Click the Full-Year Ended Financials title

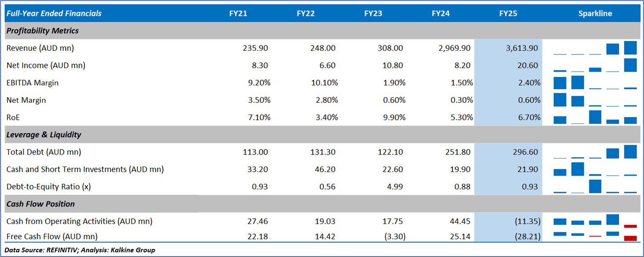(54, 13)
